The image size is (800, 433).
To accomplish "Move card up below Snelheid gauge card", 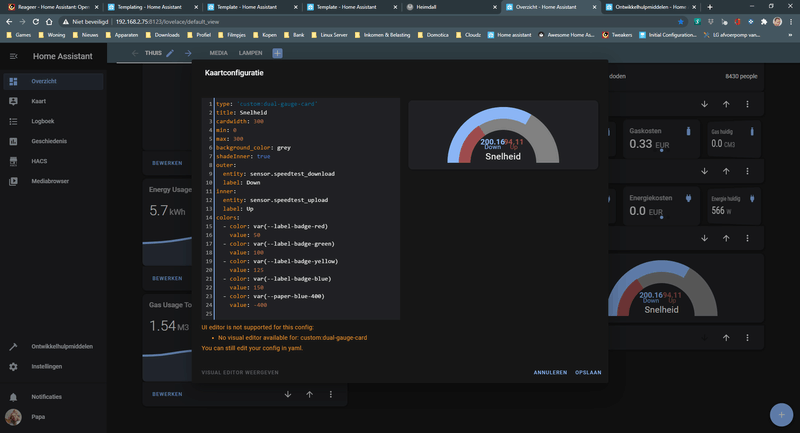I will click(726, 338).
